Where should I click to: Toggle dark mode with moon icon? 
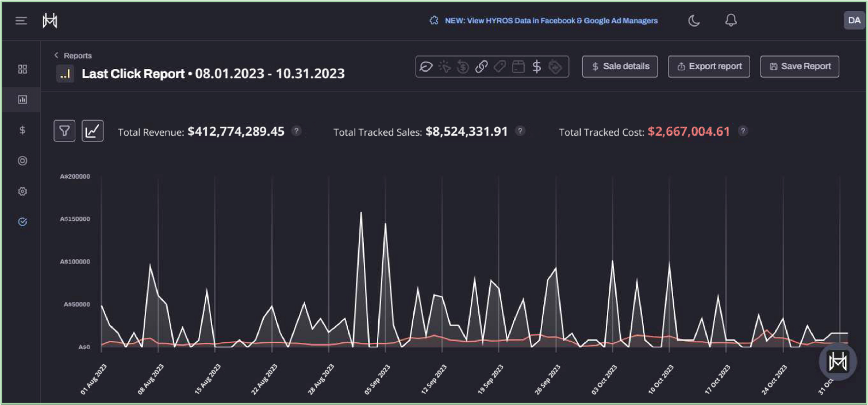tap(694, 21)
